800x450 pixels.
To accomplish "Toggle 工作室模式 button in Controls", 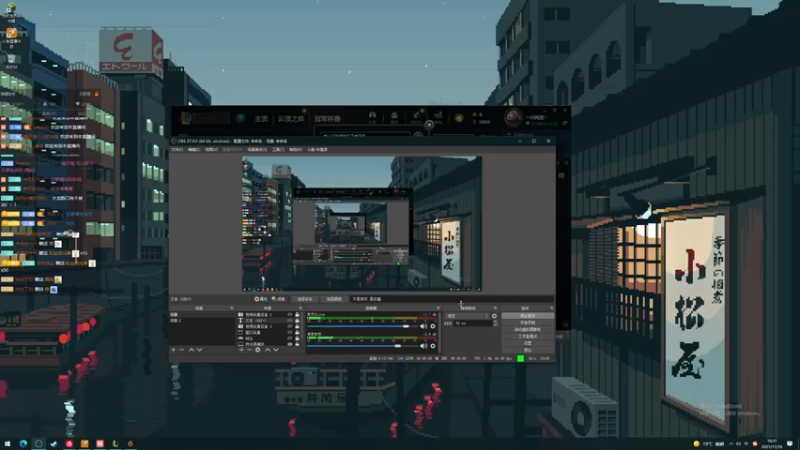I will [528, 336].
